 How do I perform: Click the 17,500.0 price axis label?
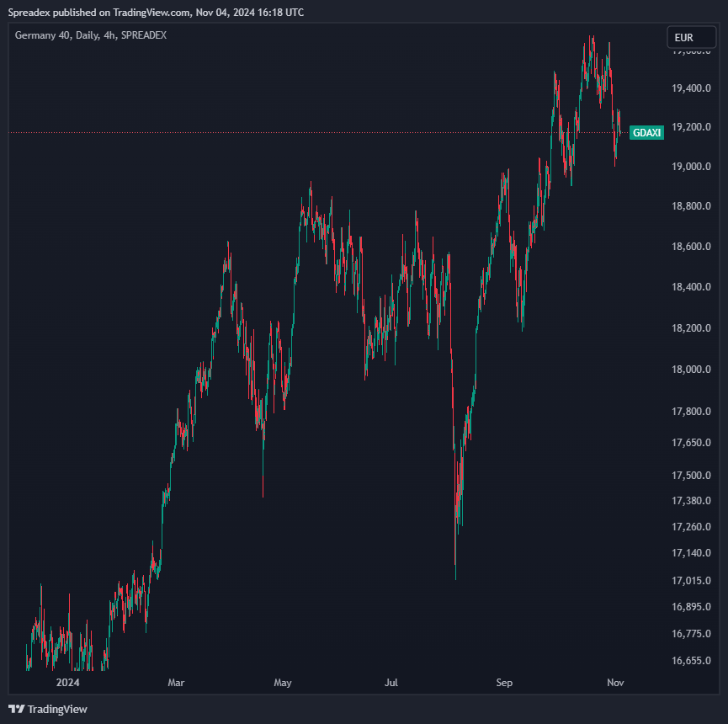[x=691, y=475]
